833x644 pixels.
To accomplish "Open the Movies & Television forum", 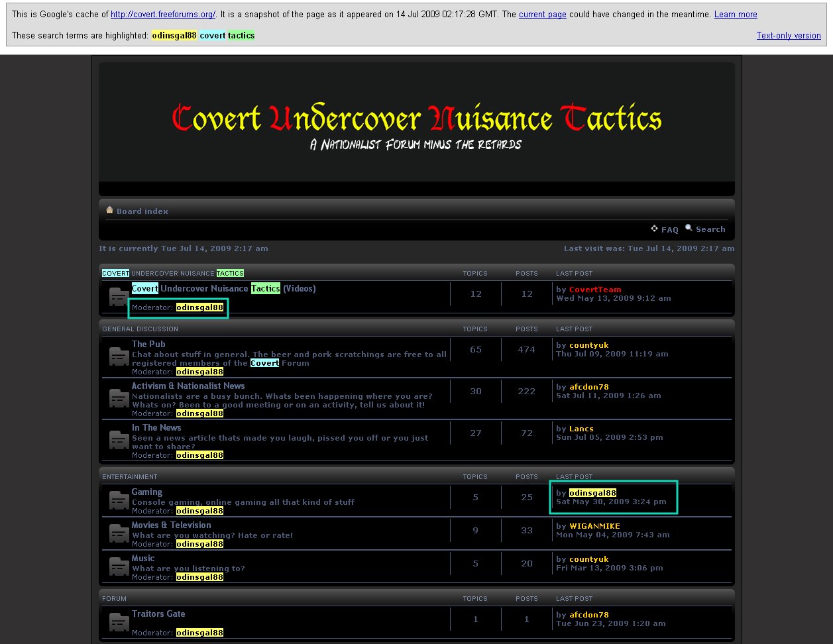I will (172, 525).
